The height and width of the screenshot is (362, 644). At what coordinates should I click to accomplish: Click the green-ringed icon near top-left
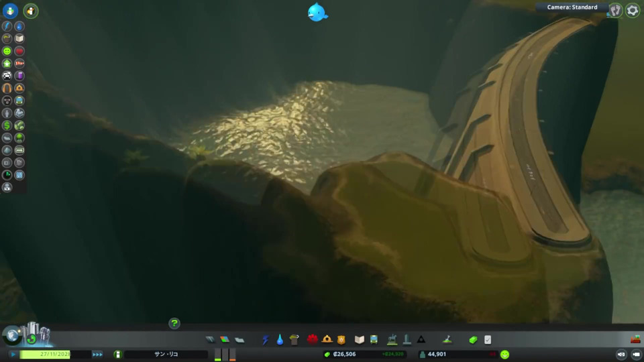point(31,11)
